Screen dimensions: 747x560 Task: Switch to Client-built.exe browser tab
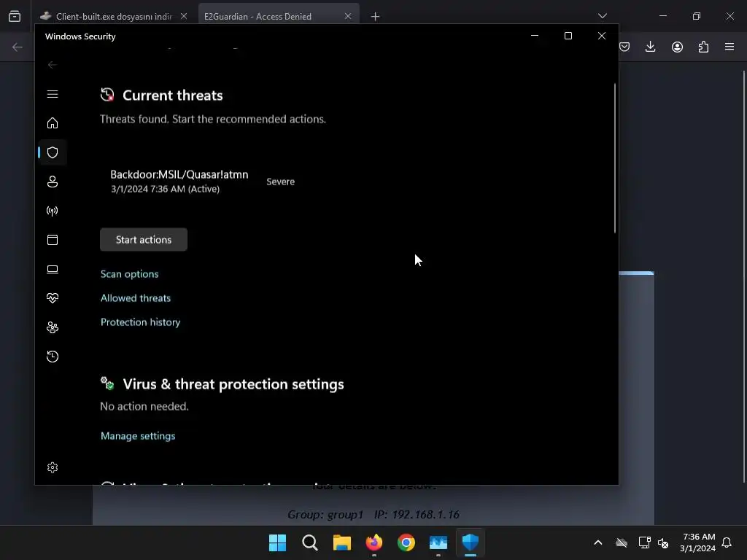coord(113,16)
